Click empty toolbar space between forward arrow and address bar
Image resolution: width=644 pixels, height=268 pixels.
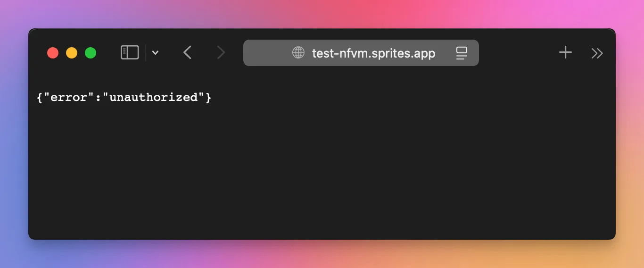tap(235, 53)
